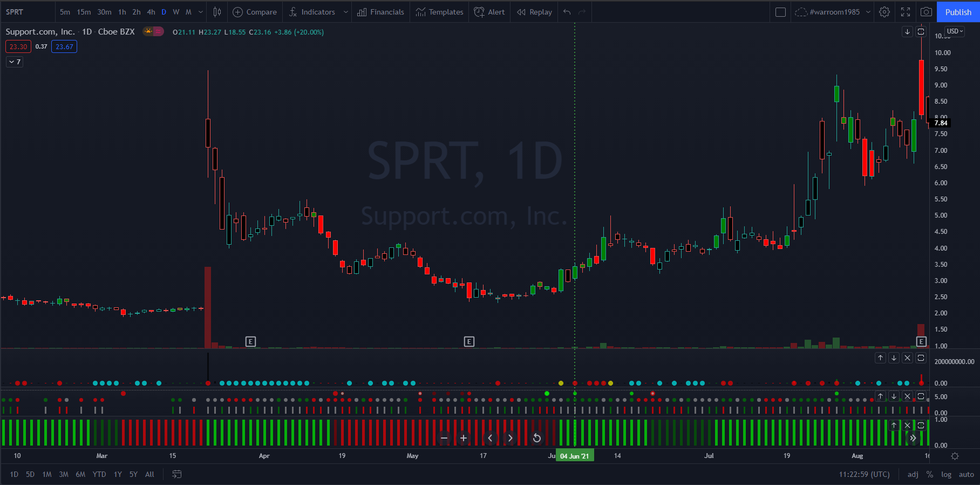
Task: Click the 7.84 current price label
Action: pos(941,123)
